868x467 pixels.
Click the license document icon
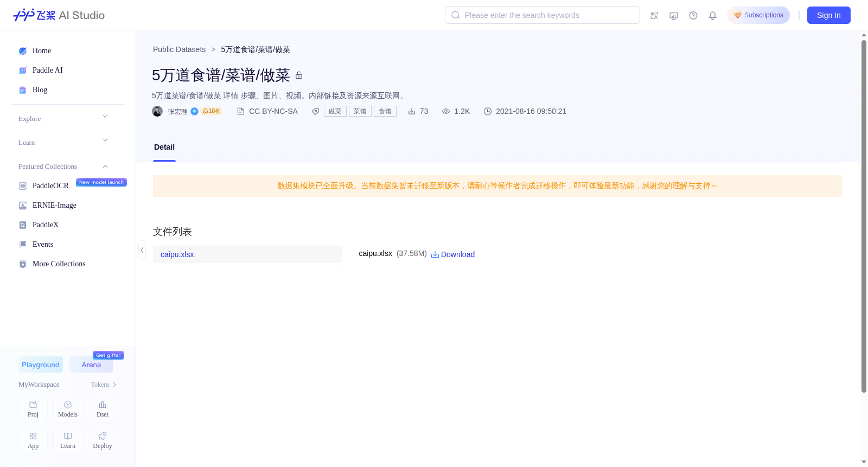(241, 111)
